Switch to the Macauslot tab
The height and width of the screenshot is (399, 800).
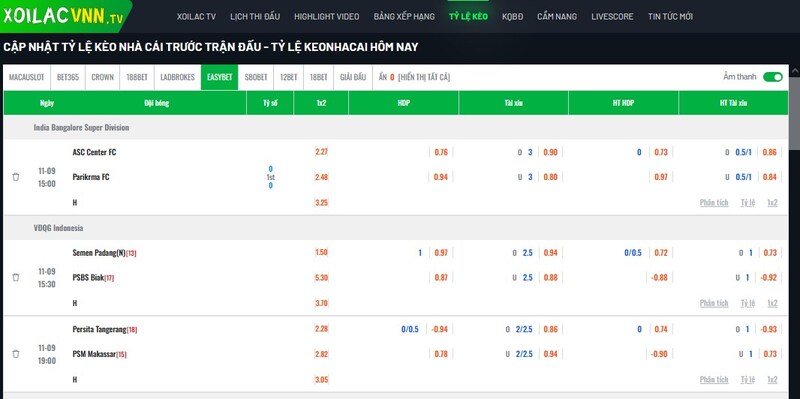(x=27, y=78)
